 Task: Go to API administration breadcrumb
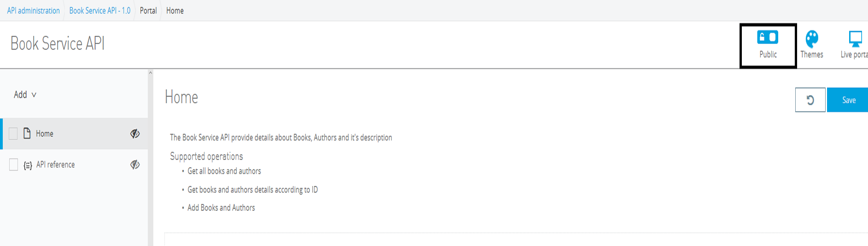coord(33,11)
